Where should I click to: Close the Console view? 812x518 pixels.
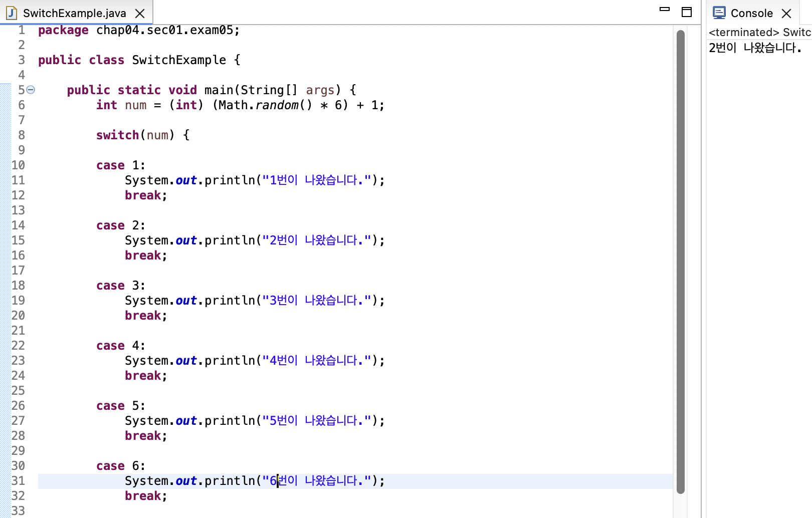click(786, 14)
